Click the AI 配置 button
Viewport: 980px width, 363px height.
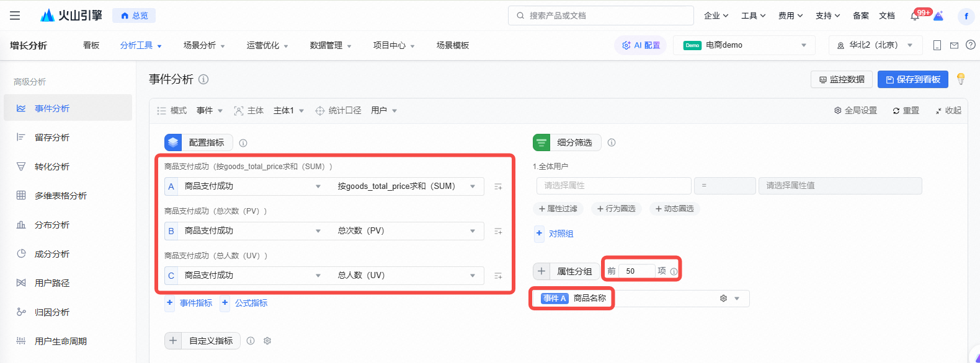tap(641, 45)
